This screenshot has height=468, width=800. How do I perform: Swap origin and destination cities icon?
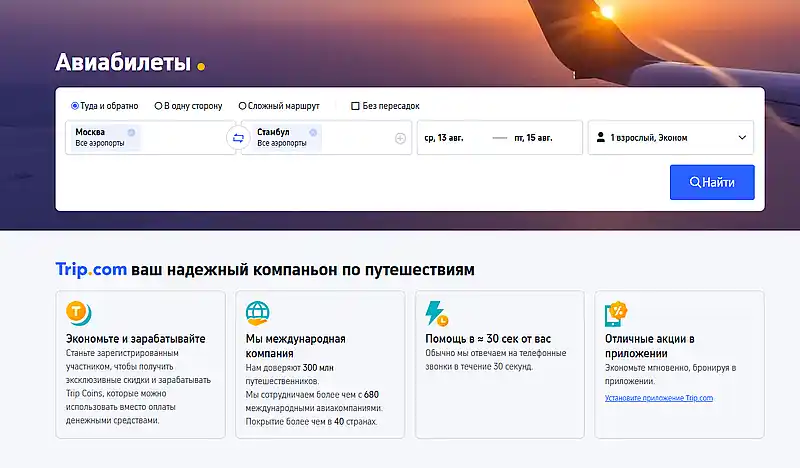pos(238,138)
